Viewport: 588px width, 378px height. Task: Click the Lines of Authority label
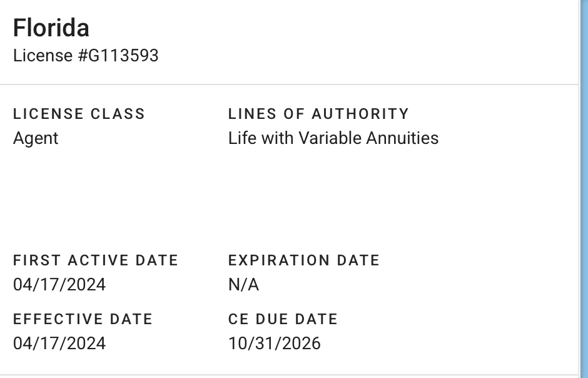pyautogui.click(x=318, y=114)
